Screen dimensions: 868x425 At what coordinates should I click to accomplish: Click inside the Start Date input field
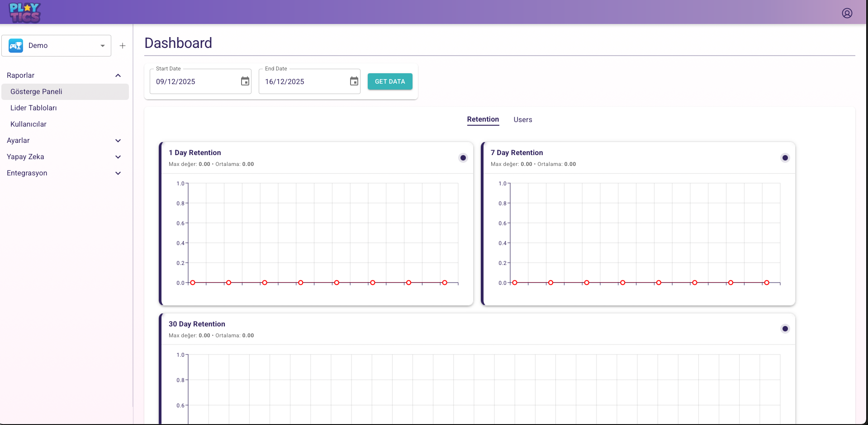(x=194, y=81)
